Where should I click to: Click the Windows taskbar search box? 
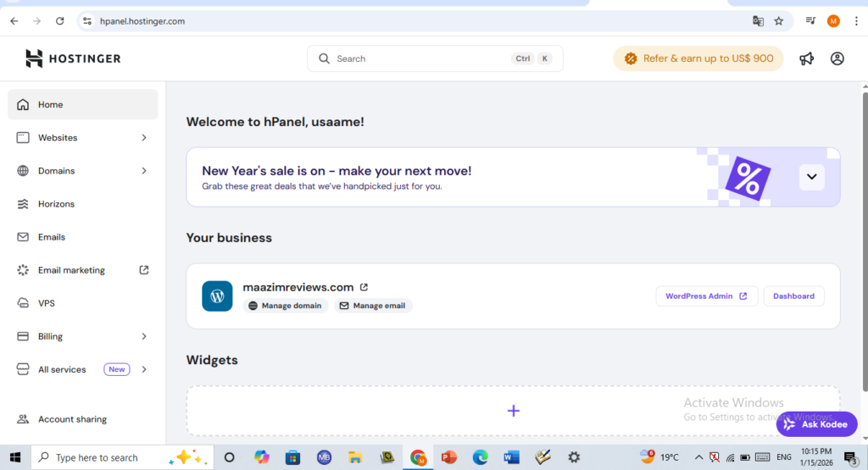(x=122, y=457)
